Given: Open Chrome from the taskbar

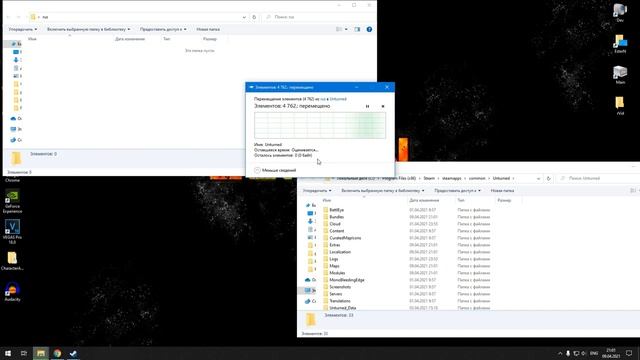Looking at the screenshot, I should click(57, 353).
